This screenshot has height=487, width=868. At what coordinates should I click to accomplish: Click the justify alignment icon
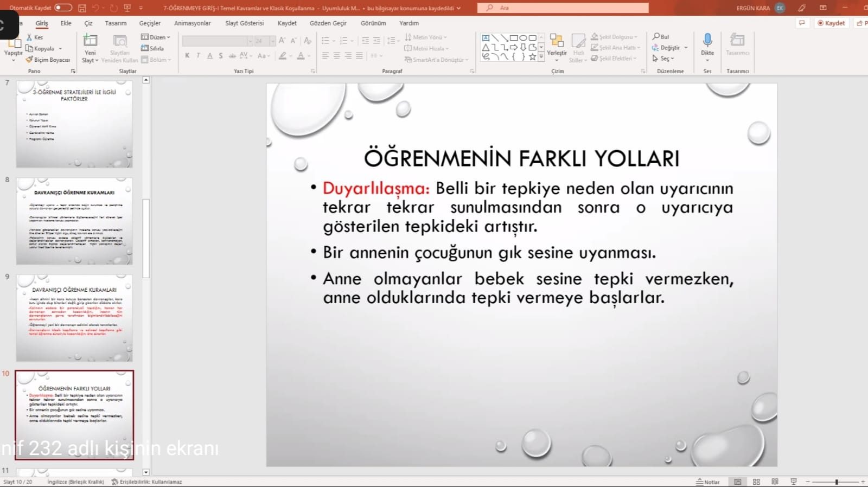(359, 55)
